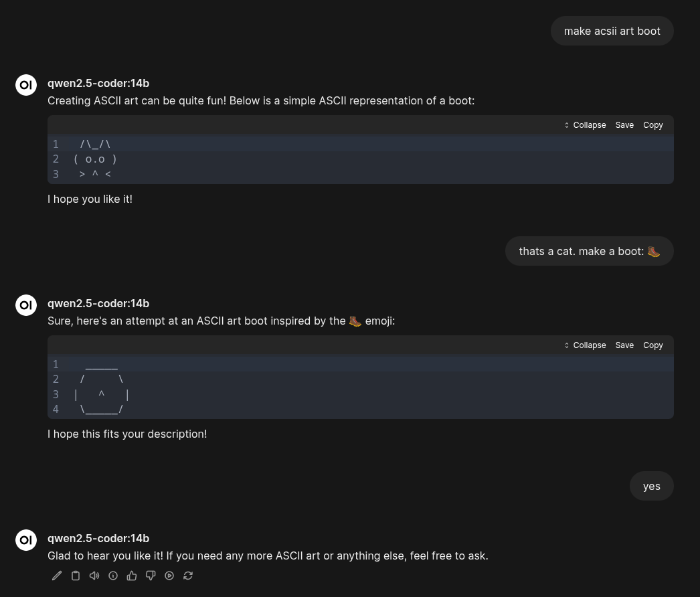Click the model avatar of last response
This screenshot has width=700, height=597.
[26, 540]
